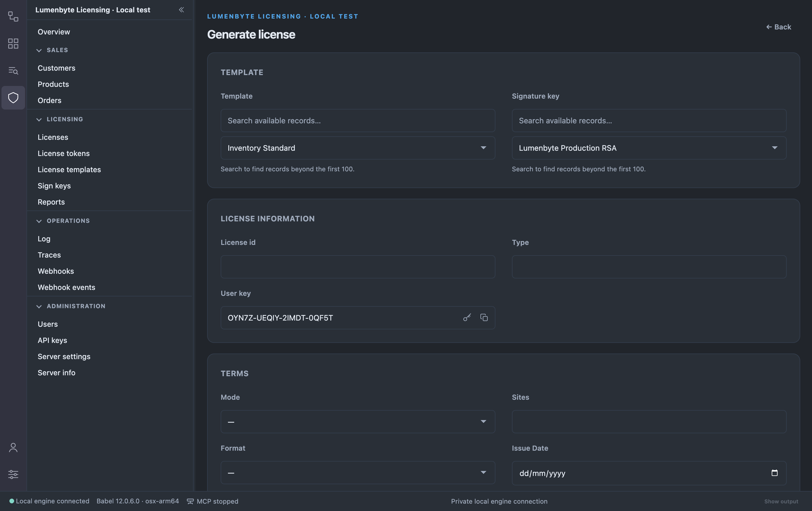This screenshot has height=511, width=812.
Task: Open API keys page
Action: click(x=52, y=340)
